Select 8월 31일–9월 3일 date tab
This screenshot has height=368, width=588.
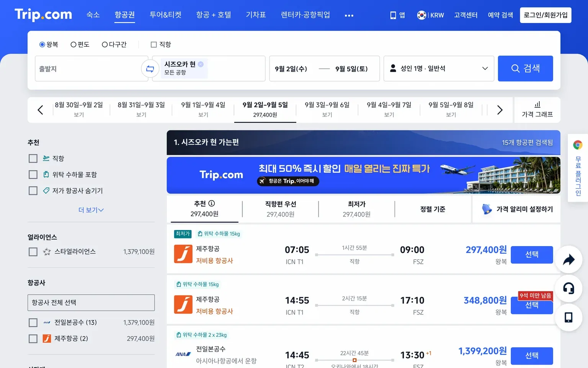[141, 110]
